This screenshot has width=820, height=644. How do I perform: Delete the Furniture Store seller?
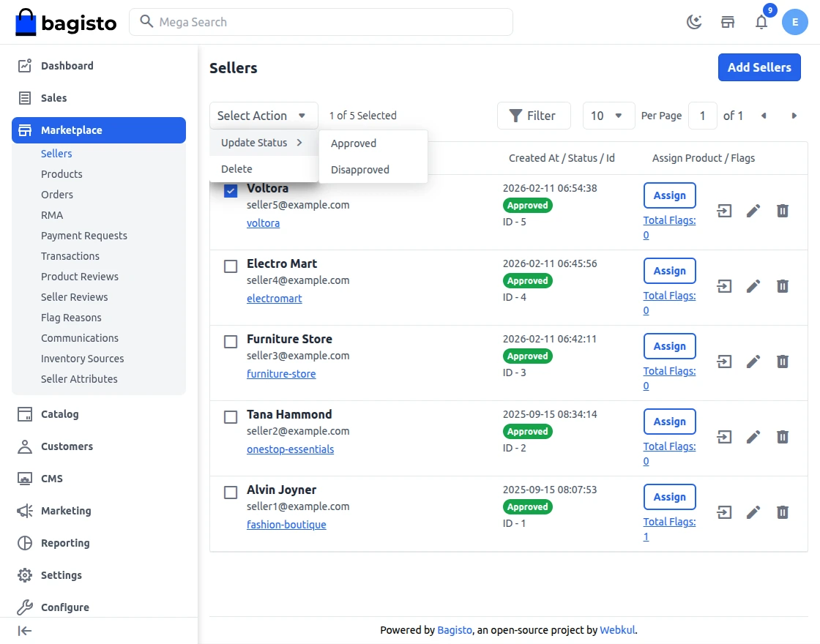click(x=783, y=362)
